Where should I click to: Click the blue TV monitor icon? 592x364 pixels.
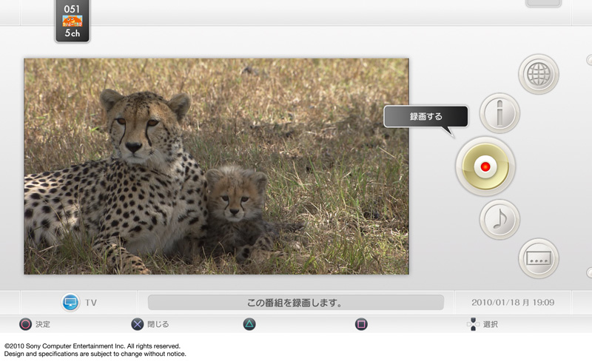coord(70,303)
